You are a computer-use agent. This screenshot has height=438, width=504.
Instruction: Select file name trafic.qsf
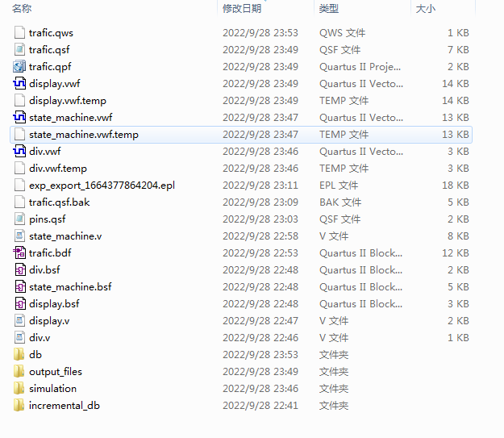(49, 50)
